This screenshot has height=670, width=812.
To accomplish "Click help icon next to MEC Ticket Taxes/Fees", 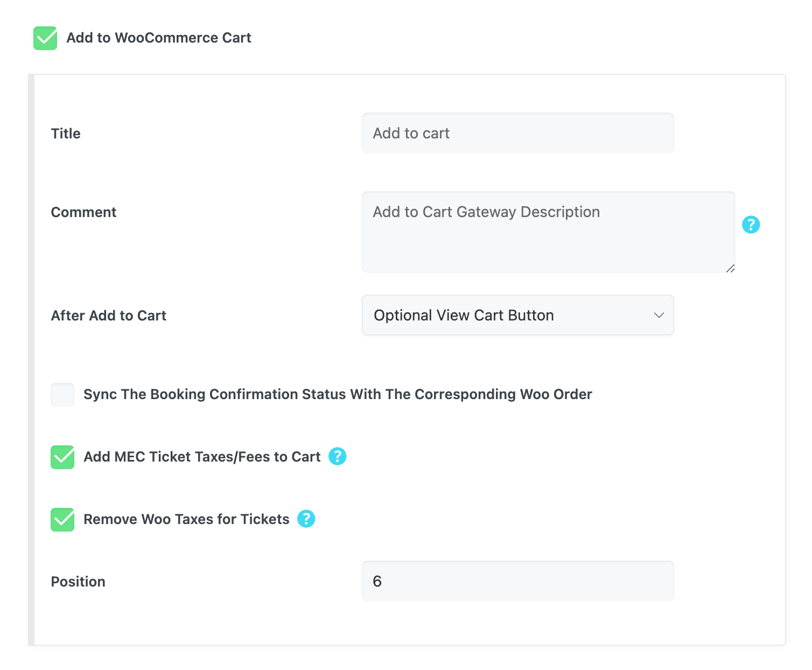I will click(x=338, y=456).
